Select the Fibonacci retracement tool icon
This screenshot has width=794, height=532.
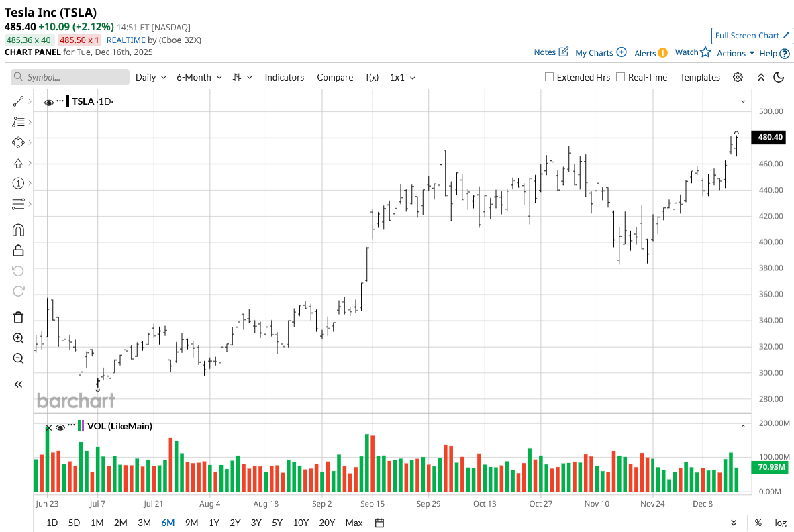point(18,122)
